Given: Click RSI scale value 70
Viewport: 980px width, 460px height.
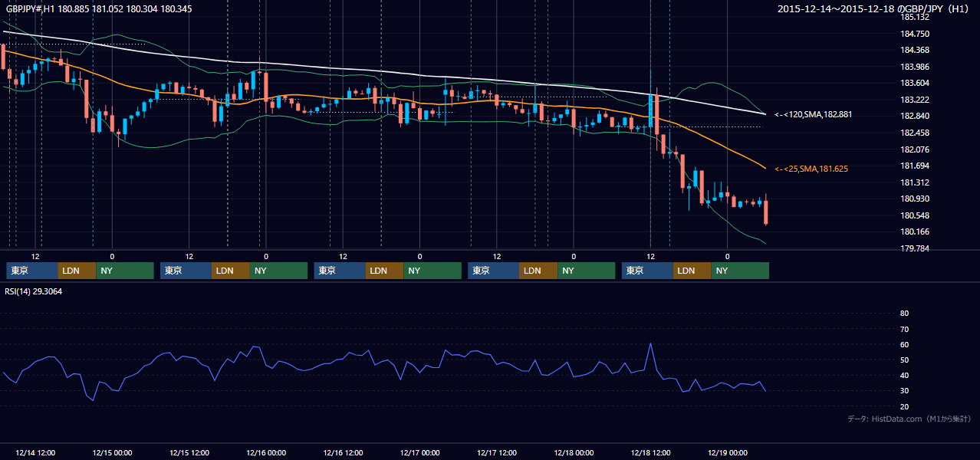Looking at the screenshot, I should 904,329.
